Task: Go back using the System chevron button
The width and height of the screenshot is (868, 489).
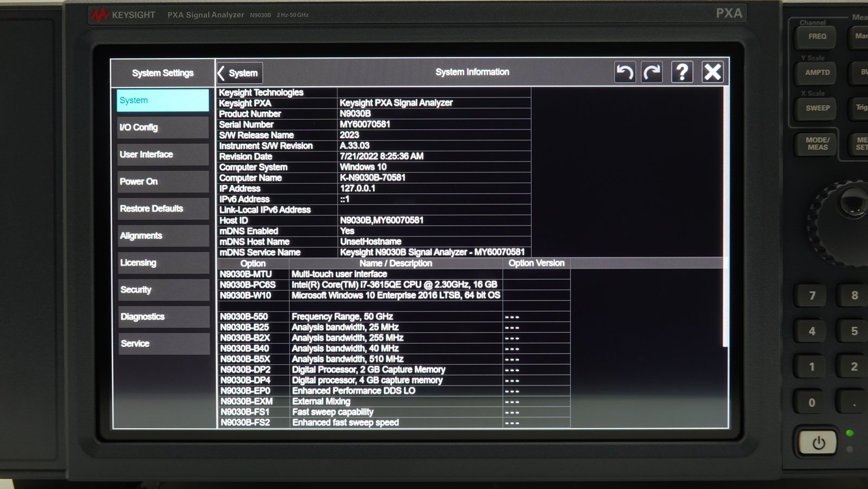Action: (239, 73)
